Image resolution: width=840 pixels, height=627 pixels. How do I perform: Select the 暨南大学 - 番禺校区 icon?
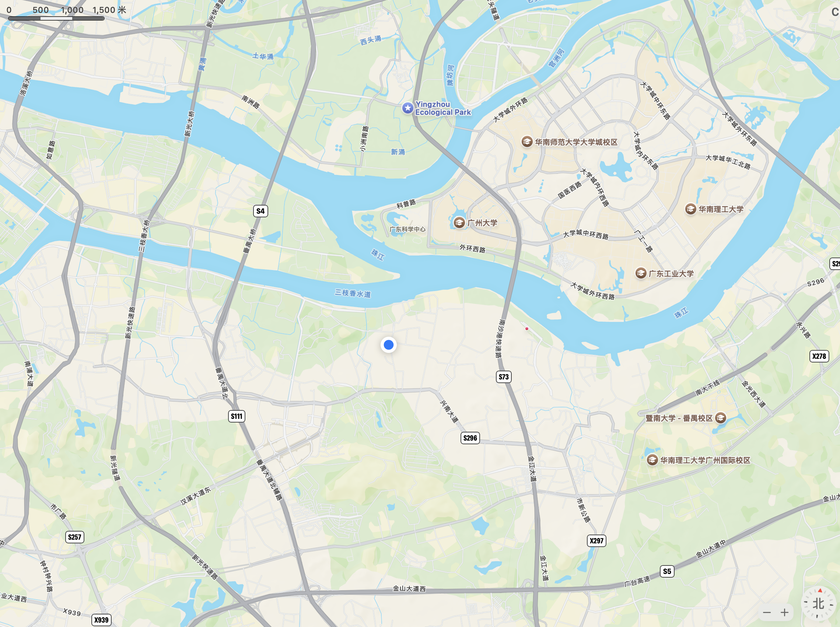click(720, 418)
